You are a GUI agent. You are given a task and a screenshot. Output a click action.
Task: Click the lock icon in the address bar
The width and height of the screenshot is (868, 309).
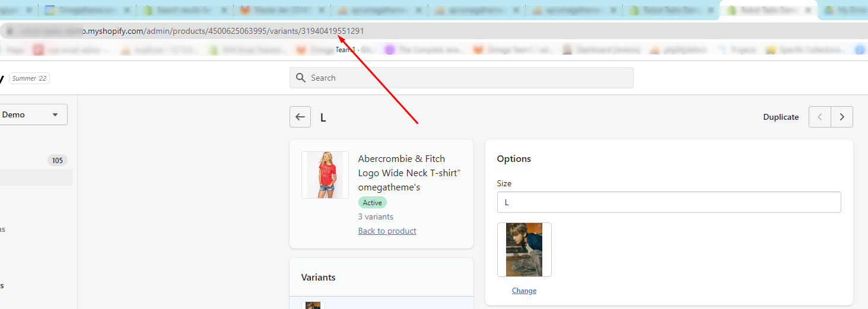click(10, 31)
